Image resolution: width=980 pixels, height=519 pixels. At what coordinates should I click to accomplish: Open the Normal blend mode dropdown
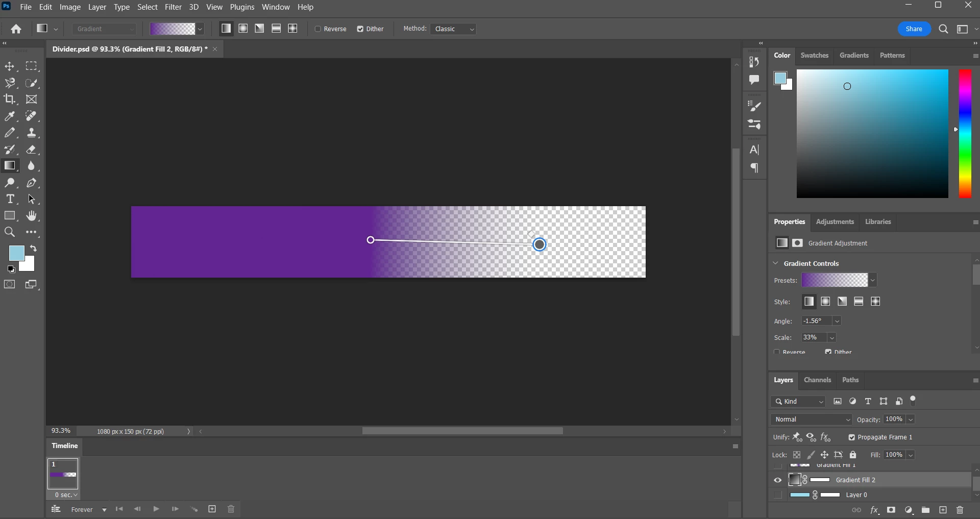tap(812, 419)
